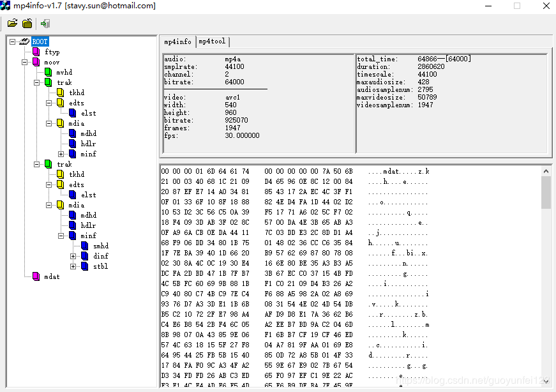Select the ftyp tree item

(52, 52)
